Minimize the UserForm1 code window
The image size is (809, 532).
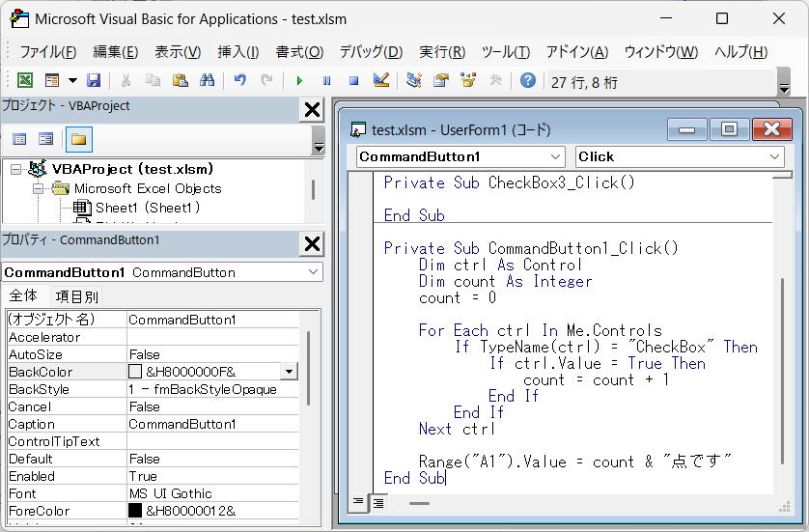click(x=687, y=129)
